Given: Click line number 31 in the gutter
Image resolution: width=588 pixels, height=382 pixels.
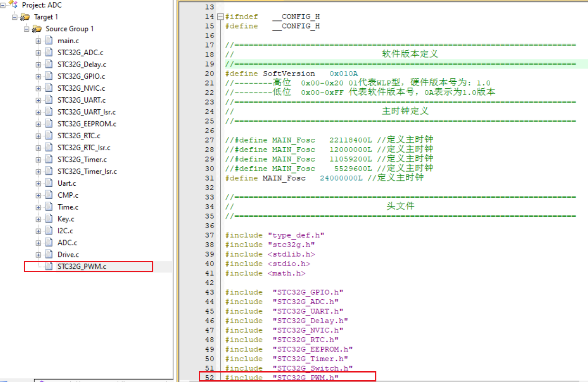Looking at the screenshot, I should point(209,178).
